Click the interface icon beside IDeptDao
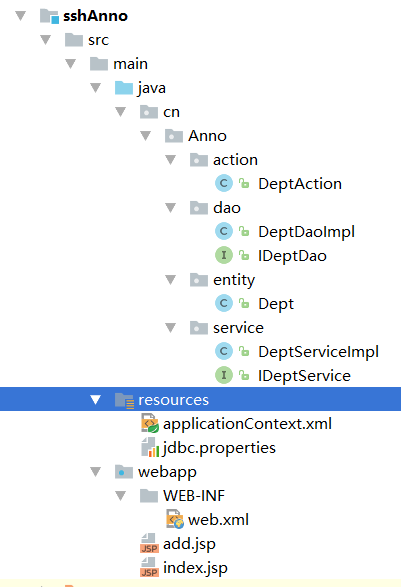 coord(224,255)
